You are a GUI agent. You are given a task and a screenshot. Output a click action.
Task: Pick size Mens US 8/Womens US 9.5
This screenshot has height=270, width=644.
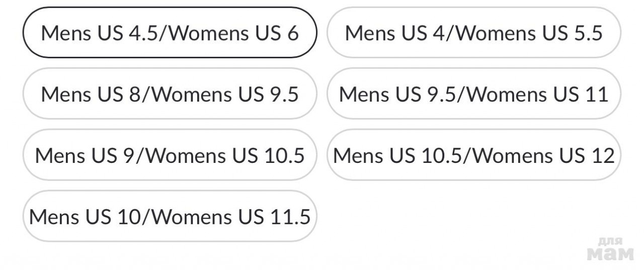[170, 94]
